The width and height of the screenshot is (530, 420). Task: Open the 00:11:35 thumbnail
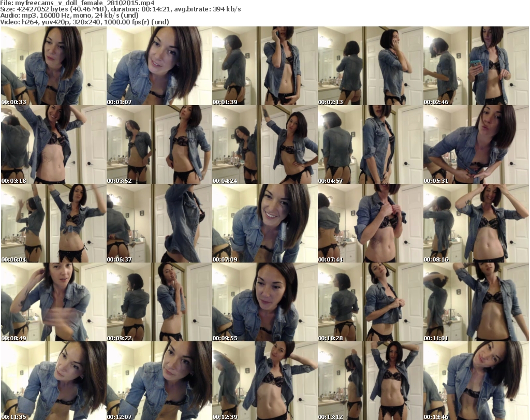(x=54, y=381)
